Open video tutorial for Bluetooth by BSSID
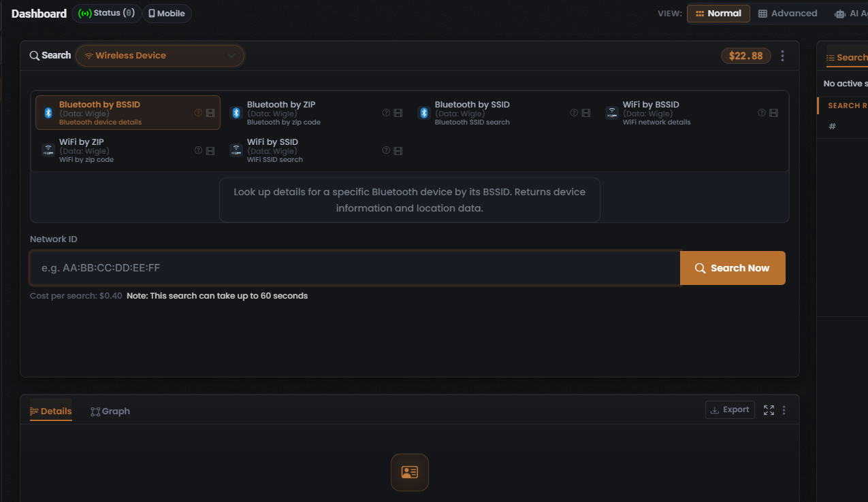The height and width of the screenshot is (502, 868). point(210,113)
